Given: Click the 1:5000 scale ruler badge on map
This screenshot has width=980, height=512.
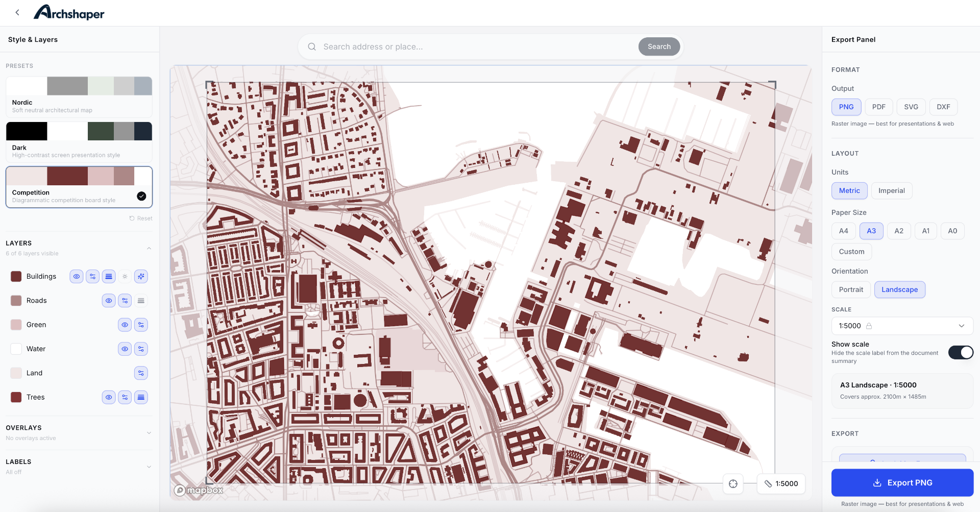Looking at the screenshot, I should point(781,484).
